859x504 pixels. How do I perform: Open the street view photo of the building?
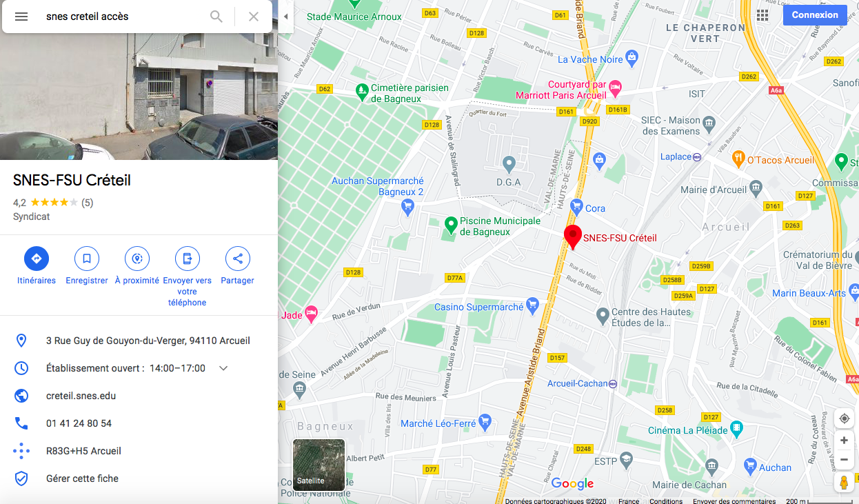tap(139, 97)
